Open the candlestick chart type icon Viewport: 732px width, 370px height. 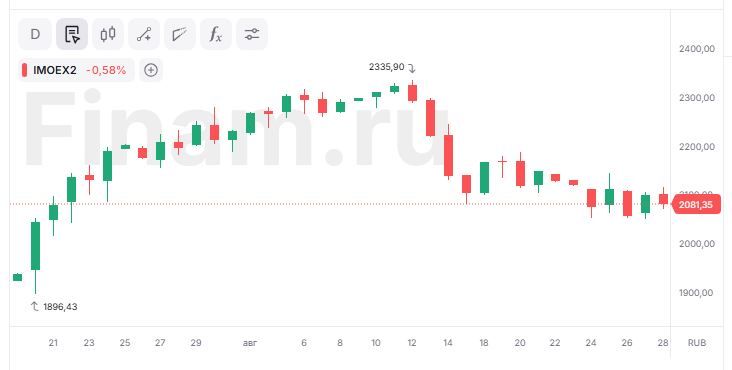108,34
